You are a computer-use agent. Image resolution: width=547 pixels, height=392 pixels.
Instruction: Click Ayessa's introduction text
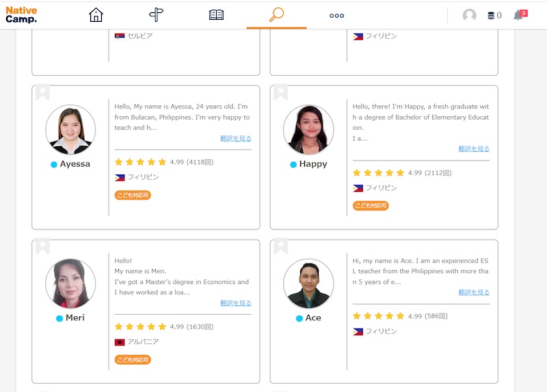[x=182, y=117]
